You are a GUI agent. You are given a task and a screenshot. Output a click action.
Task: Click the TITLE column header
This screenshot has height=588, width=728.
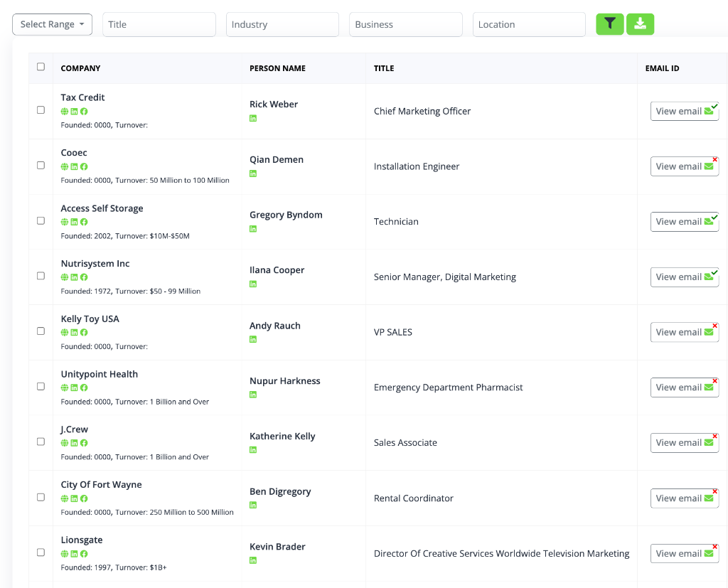click(384, 68)
